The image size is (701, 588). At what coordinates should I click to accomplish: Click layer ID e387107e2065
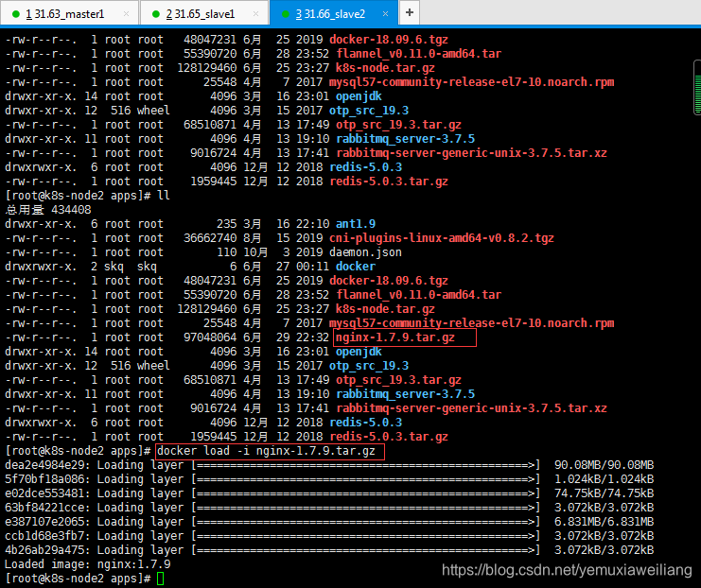(44, 522)
